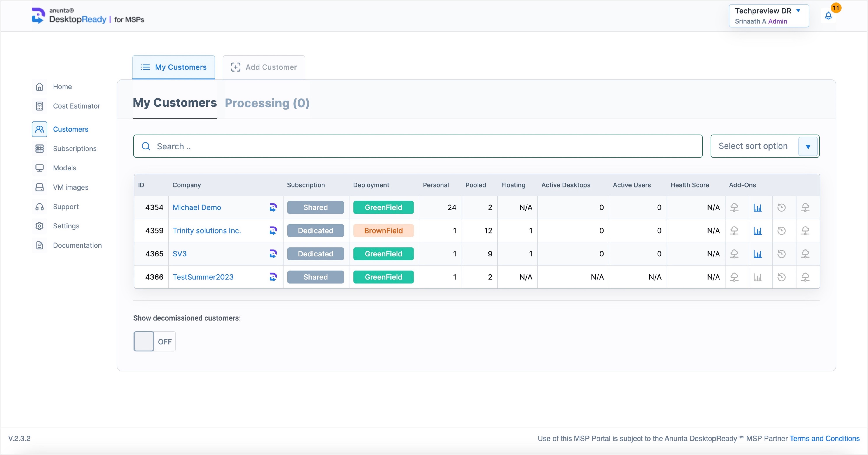Click the customer search field

(x=418, y=147)
